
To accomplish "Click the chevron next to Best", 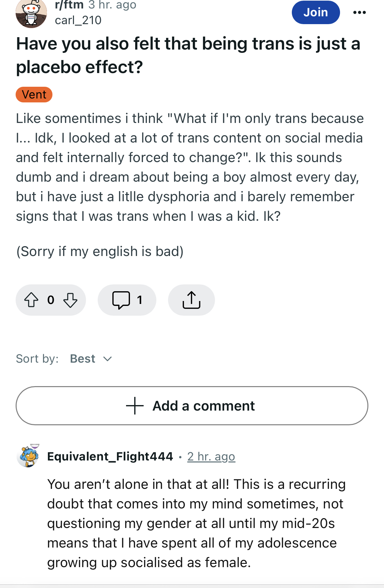I will 107,359.
